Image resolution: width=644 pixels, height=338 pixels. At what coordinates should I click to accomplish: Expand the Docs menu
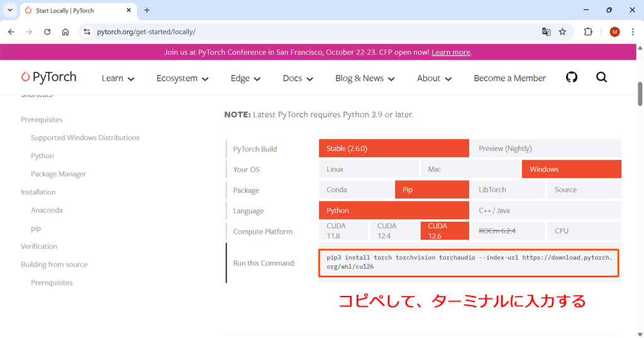tap(297, 79)
